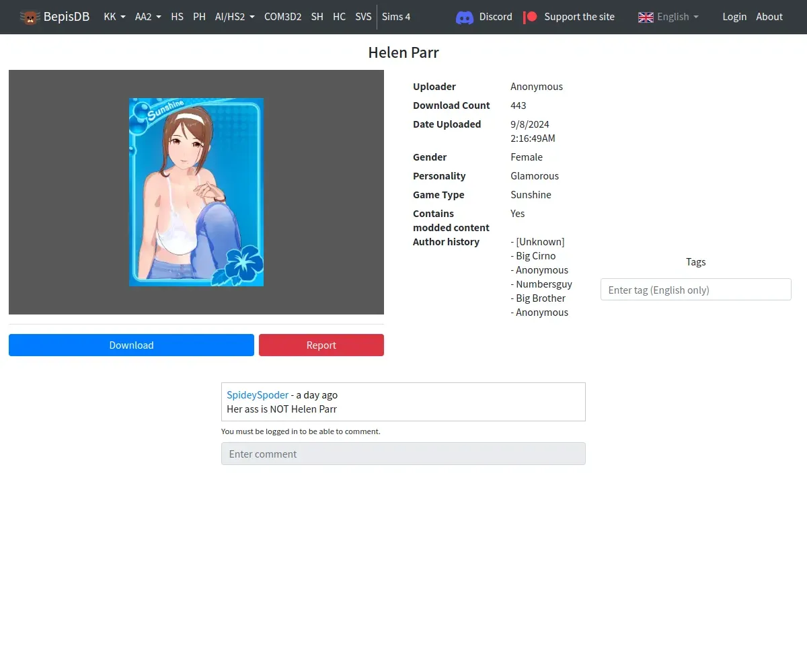Open the About page

[769, 17]
